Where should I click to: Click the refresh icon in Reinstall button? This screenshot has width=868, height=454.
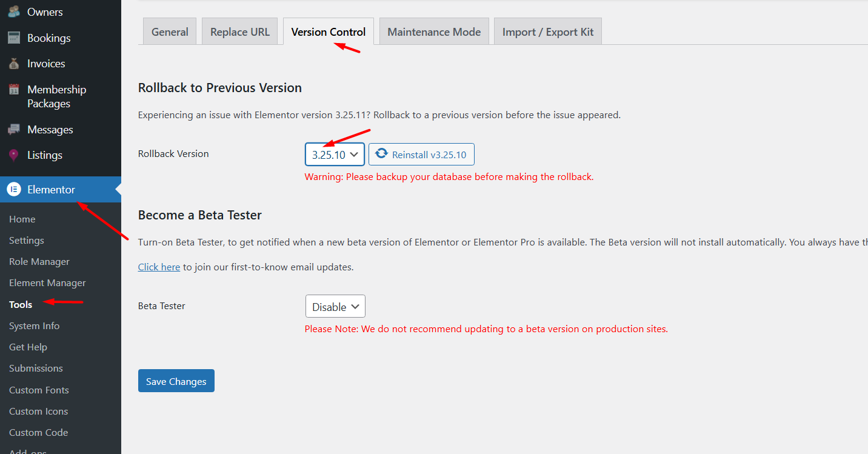click(381, 154)
